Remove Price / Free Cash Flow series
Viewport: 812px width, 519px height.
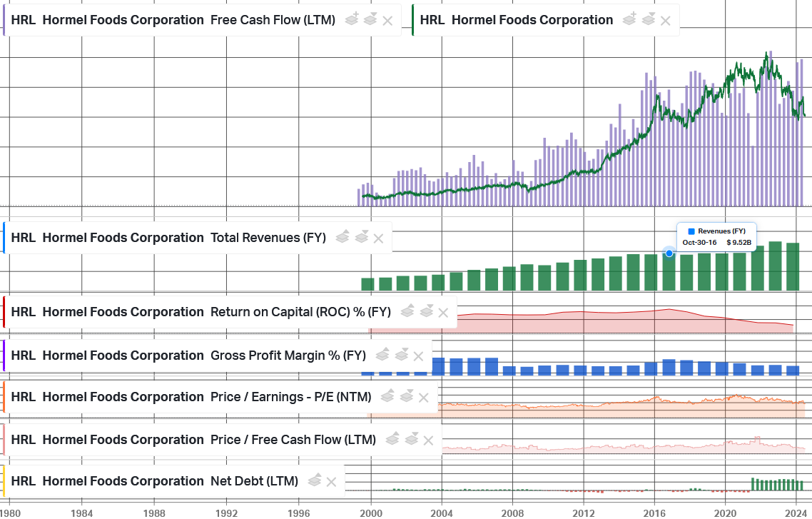pos(428,440)
